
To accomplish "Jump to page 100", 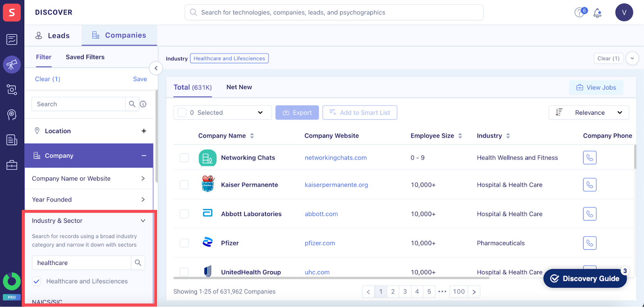I will pyautogui.click(x=459, y=292).
